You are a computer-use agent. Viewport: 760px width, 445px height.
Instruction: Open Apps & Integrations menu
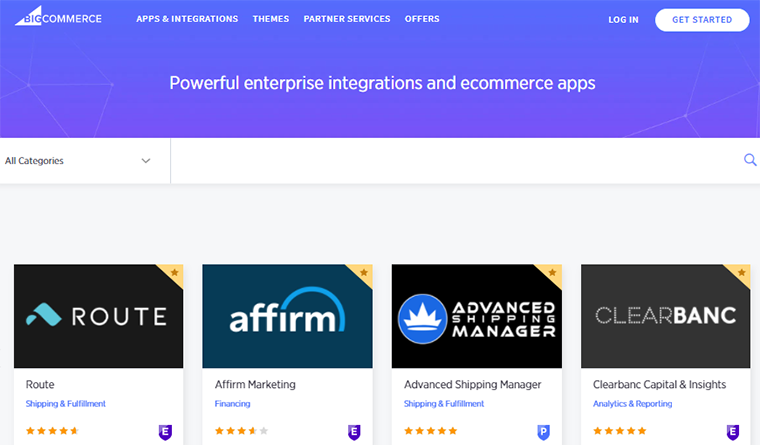pyautogui.click(x=187, y=19)
